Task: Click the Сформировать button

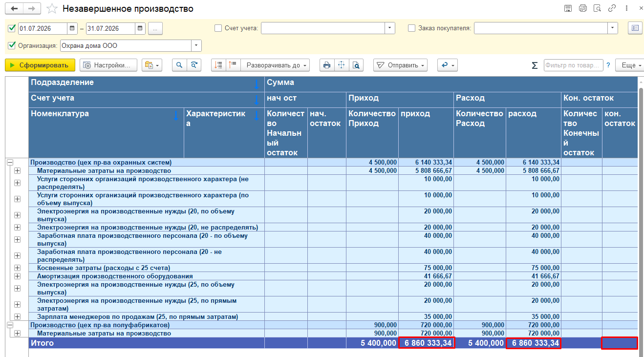Action: point(40,65)
